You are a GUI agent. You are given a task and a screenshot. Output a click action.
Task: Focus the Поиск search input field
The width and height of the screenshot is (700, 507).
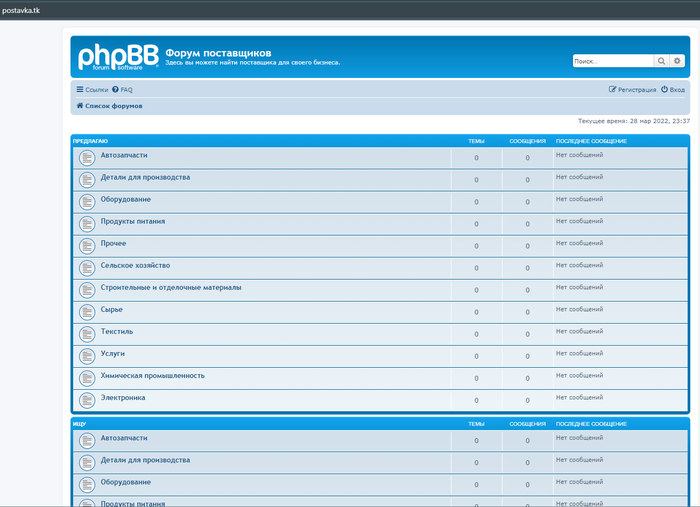(613, 61)
